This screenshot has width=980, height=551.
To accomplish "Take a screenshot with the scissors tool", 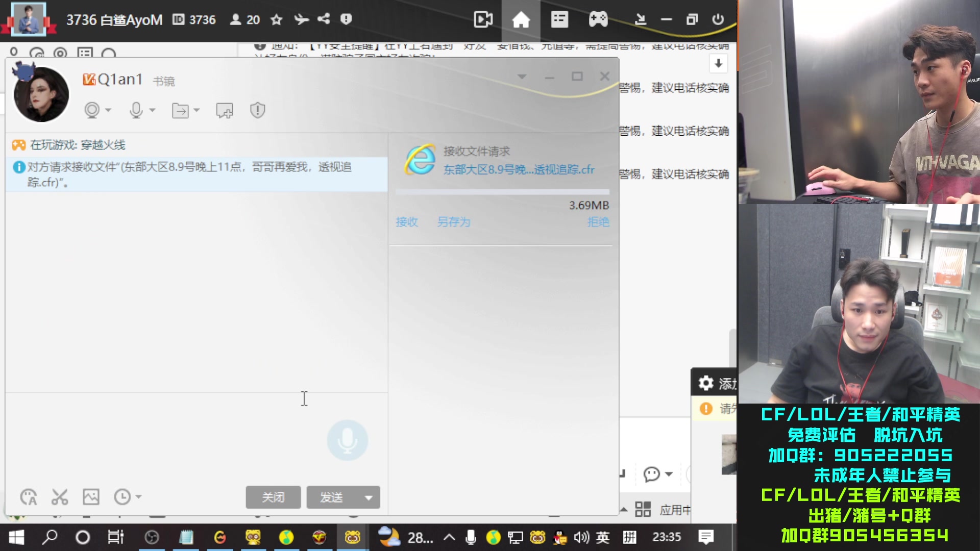I will click(60, 496).
